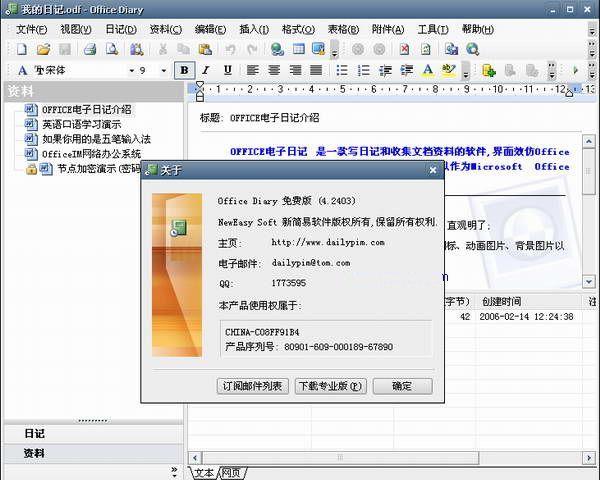Switch to the 网页 tab
The height and width of the screenshot is (480, 600).
coord(231,472)
